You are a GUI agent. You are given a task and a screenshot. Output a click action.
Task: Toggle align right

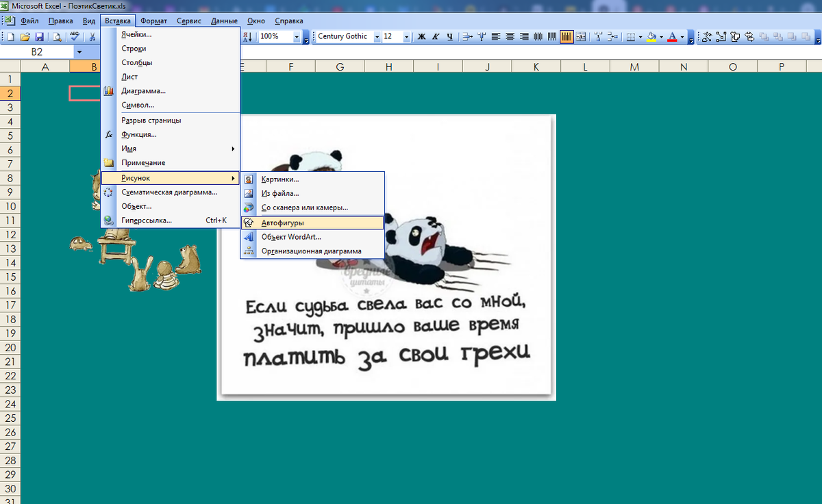tap(524, 36)
